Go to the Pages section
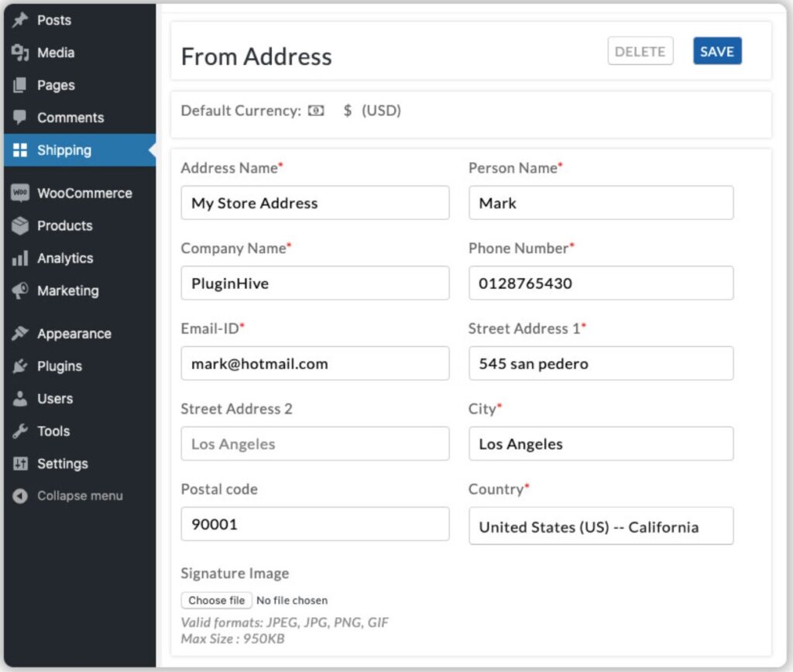Viewport: 793px width, 672px height. click(80, 85)
